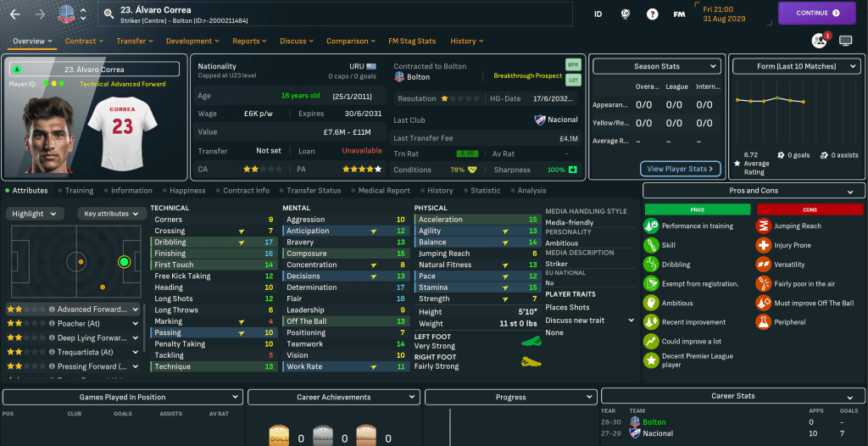
Task: Click the back navigation arrow
Action: tap(14, 14)
